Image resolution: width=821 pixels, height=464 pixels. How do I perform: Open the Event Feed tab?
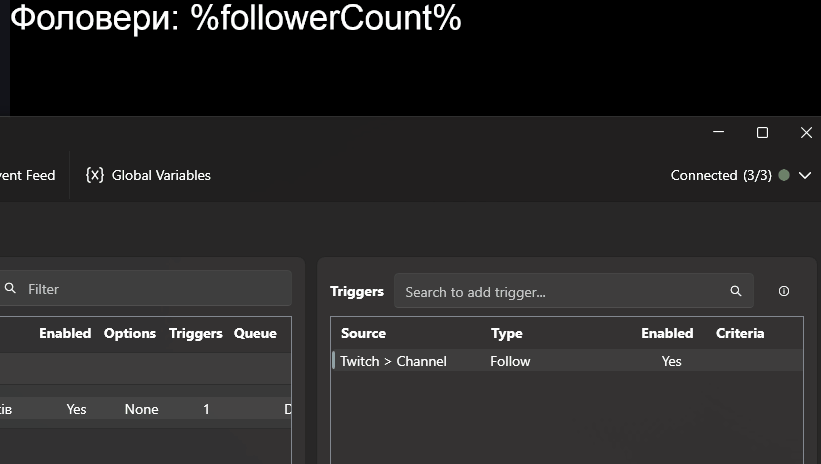(28, 175)
